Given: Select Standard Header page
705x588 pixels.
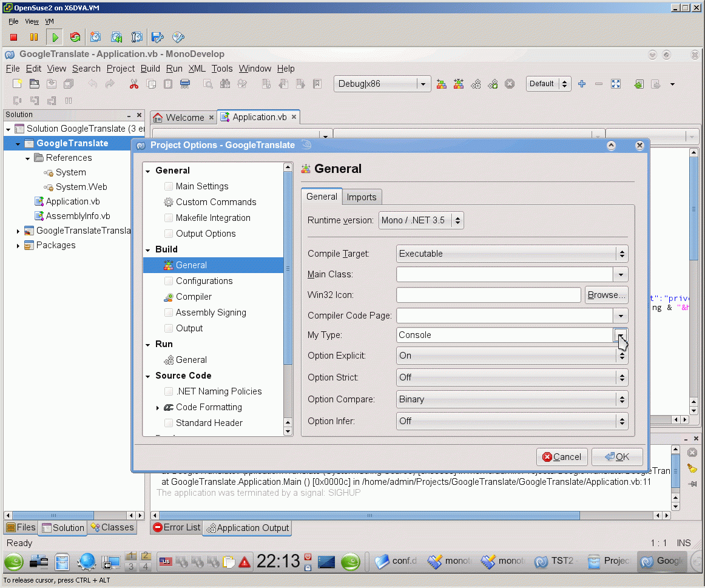Looking at the screenshot, I should (x=209, y=422).
